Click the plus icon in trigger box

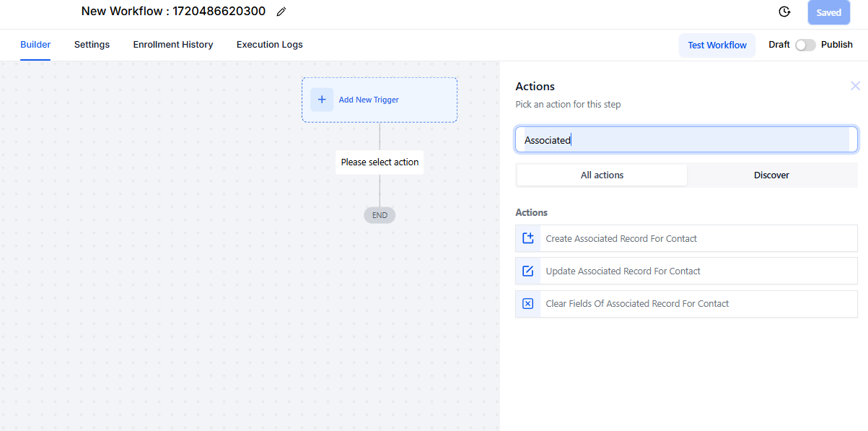[x=322, y=100]
